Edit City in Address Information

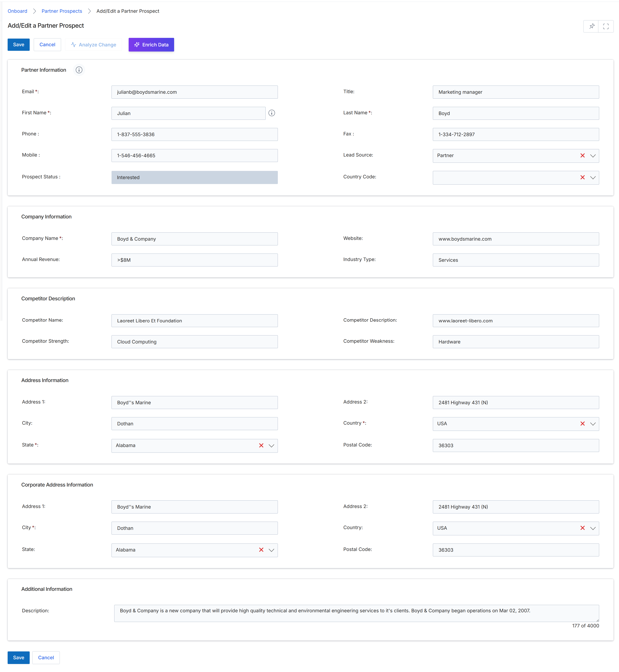click(x=195, y=424)
